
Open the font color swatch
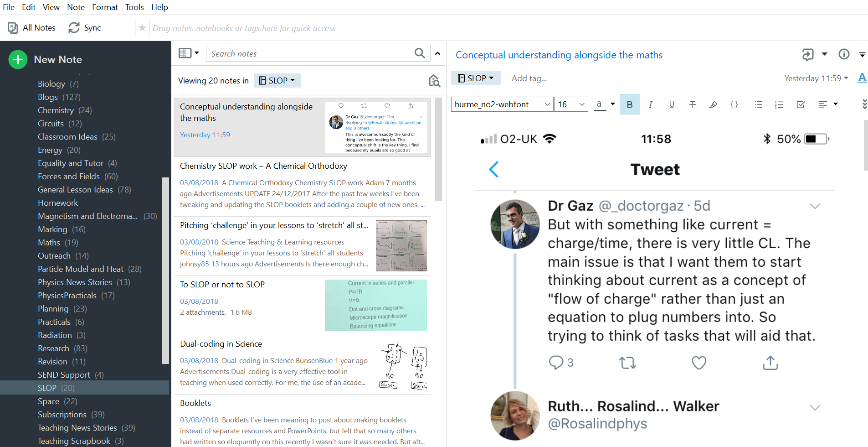point(600,105)
